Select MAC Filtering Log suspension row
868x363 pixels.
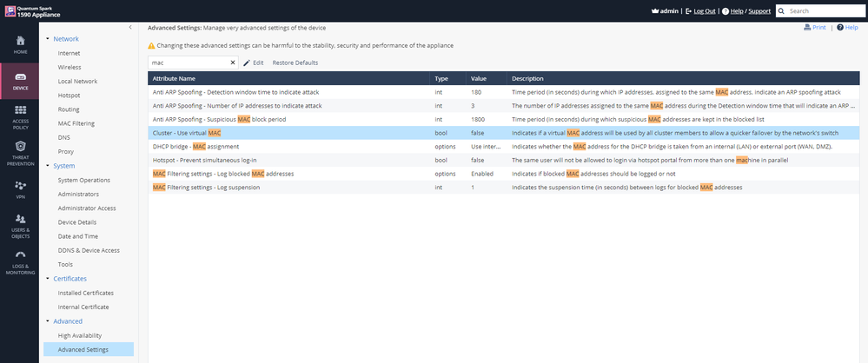(x=504, y=188)
